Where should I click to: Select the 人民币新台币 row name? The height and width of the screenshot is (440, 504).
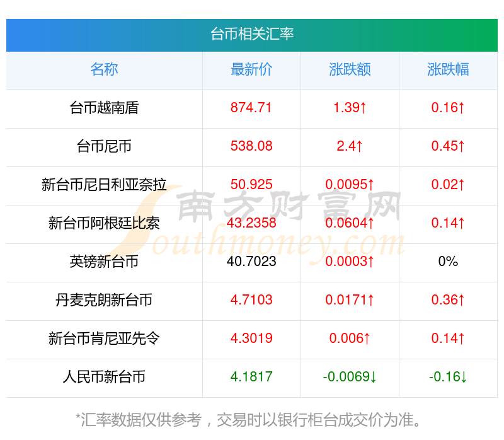[104, 377]
